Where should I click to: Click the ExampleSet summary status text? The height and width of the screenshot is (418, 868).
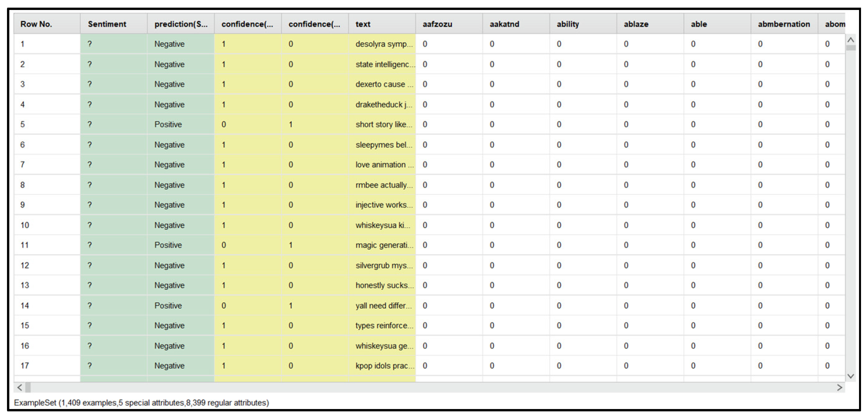[142, 403]
